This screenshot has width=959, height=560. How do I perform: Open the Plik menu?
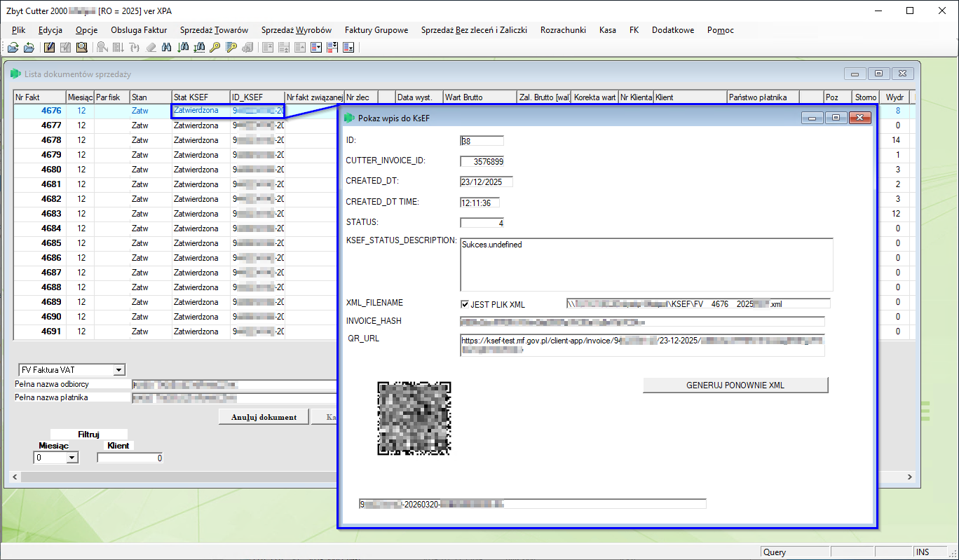[x=19, y=30]
